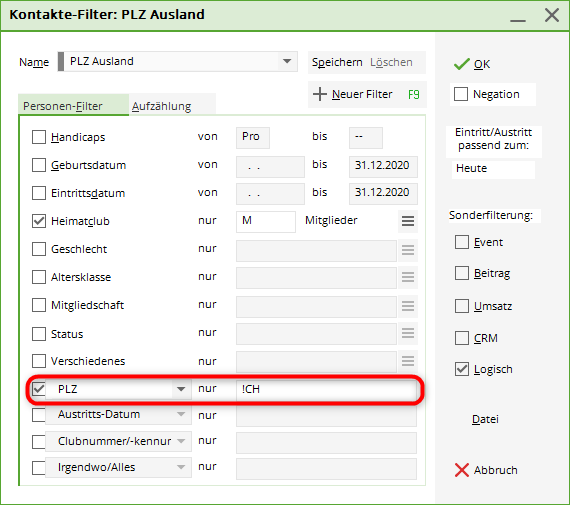
Task: Select the Personen-Filter tab
Action: click(x=63, y=106)
